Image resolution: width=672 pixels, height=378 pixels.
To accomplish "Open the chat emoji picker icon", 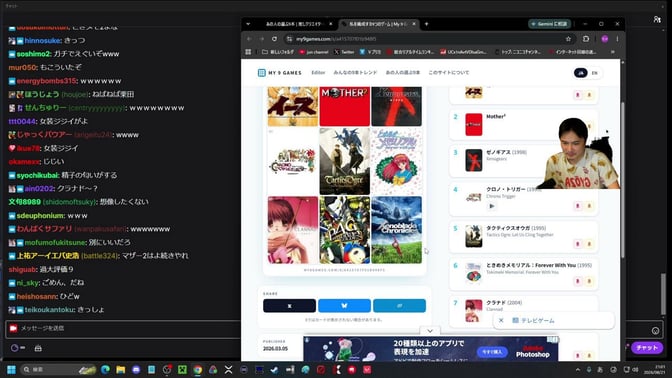I will pos(655,330).
